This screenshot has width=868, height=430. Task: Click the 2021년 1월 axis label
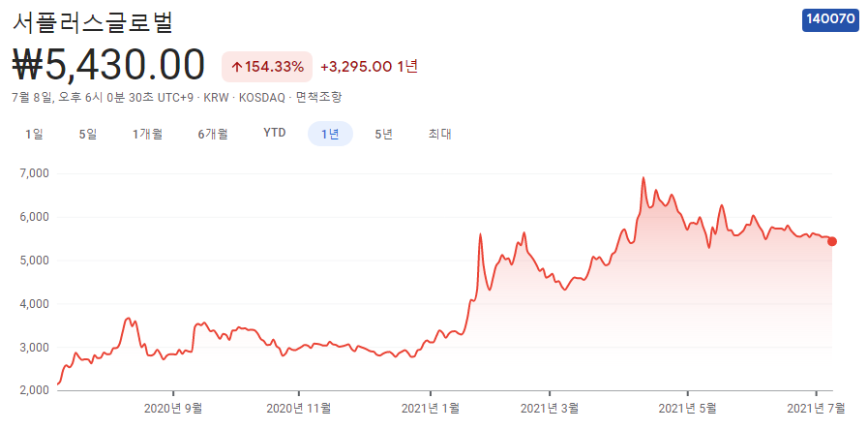[x=430, y=409]
